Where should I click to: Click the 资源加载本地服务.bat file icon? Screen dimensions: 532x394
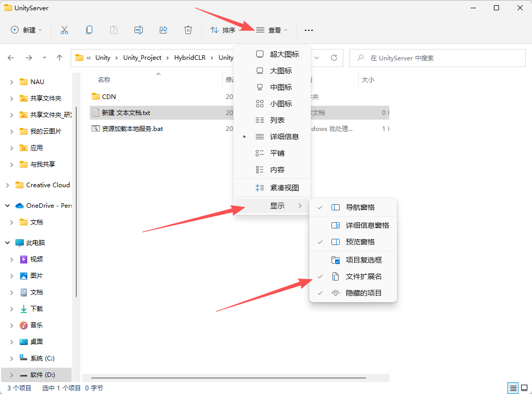[x=96, y=128]
